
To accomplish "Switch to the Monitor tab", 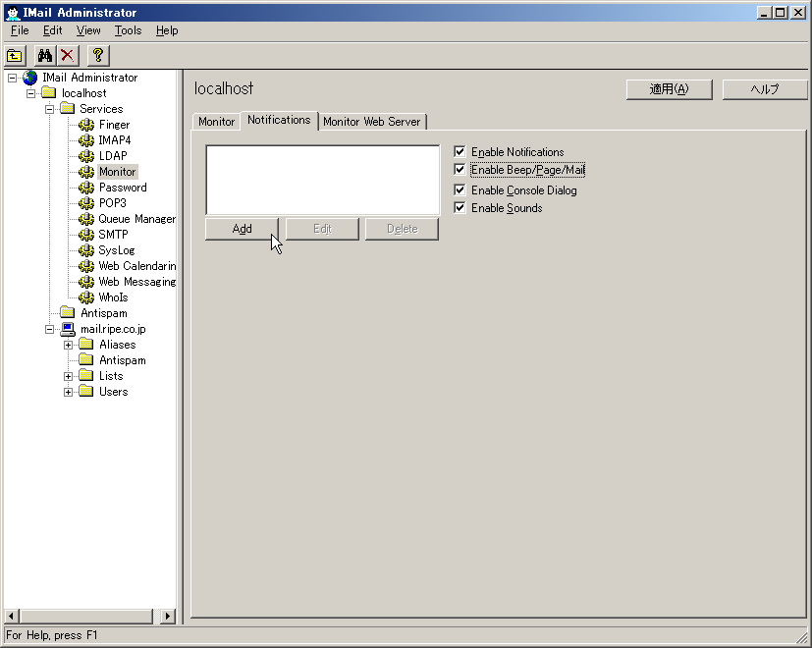I will [x=216, y=122].
